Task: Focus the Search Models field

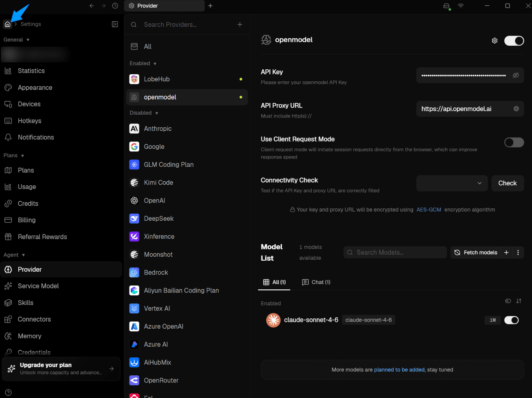Action: 395,253
